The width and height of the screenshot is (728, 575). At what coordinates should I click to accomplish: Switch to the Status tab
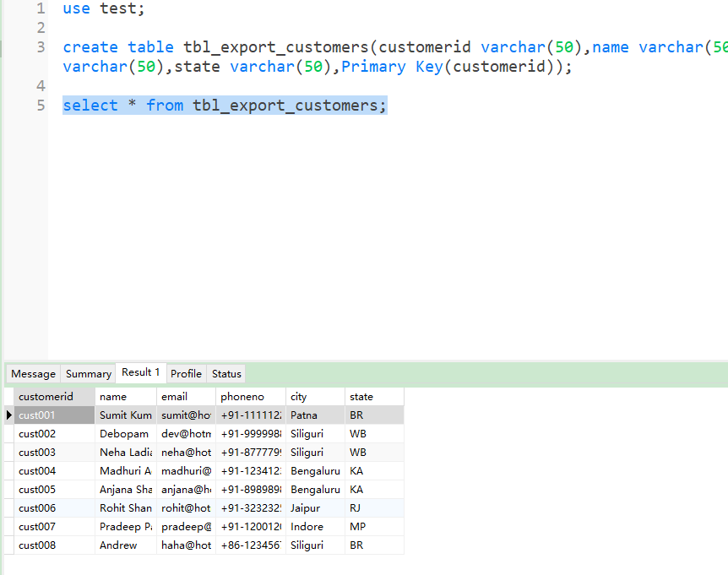coord(226,374)
